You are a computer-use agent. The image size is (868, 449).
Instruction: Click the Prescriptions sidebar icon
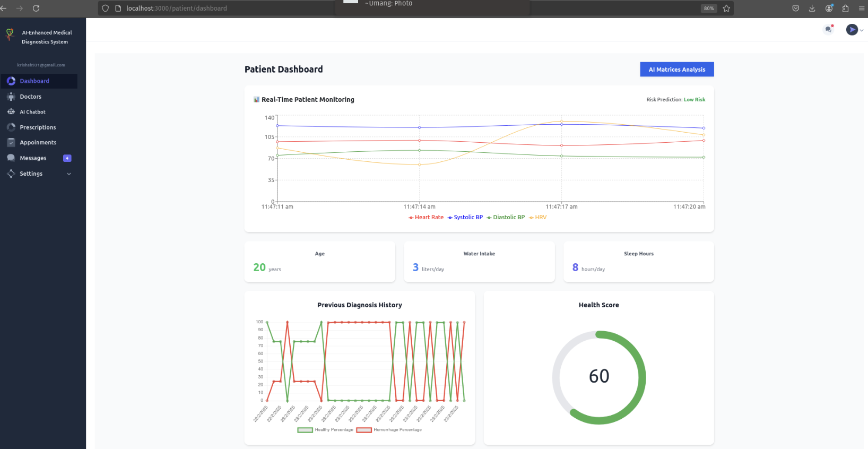(x=11, y=127)
